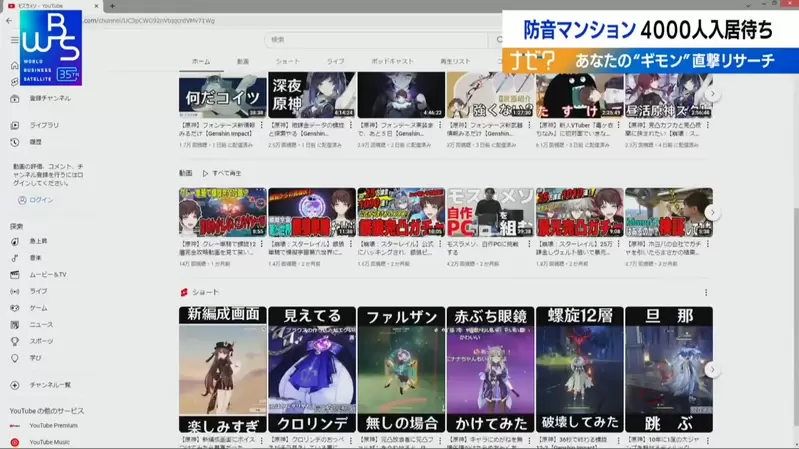
Task: Click the search (検索) input field
Action: [380, 40]
